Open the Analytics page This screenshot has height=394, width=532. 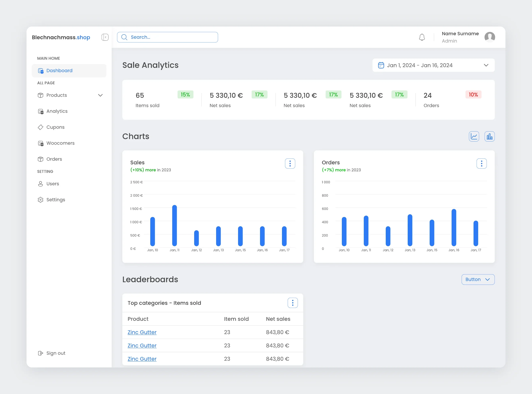[x=69, y=111]
